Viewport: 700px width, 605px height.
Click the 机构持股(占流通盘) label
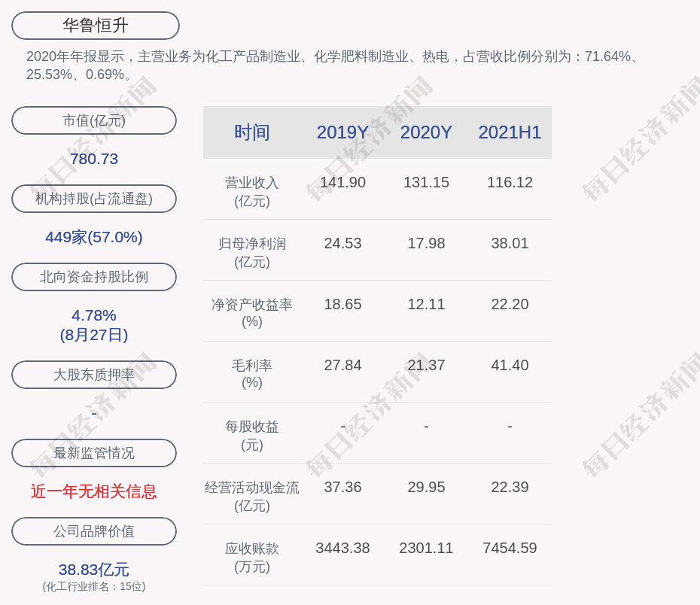tap(94, 199)
